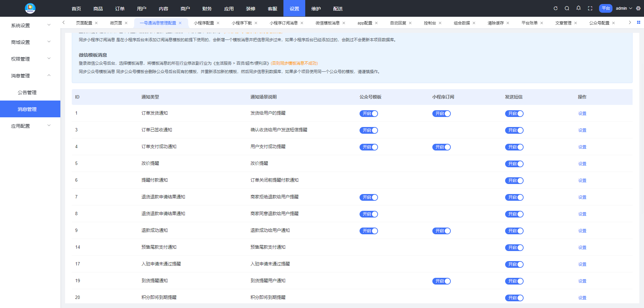644x308 pixels.
Task: Close the app配置 tab
Action: click(376, 23)
